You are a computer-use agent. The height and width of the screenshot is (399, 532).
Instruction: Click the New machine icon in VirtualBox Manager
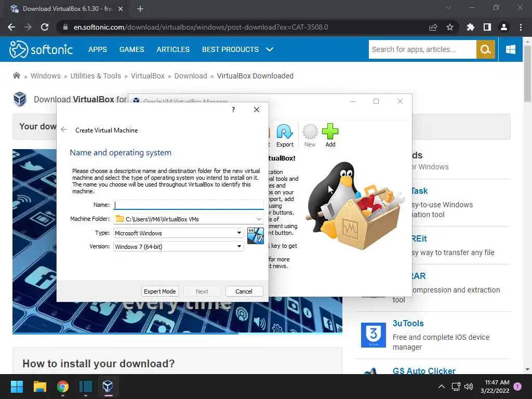310,136
